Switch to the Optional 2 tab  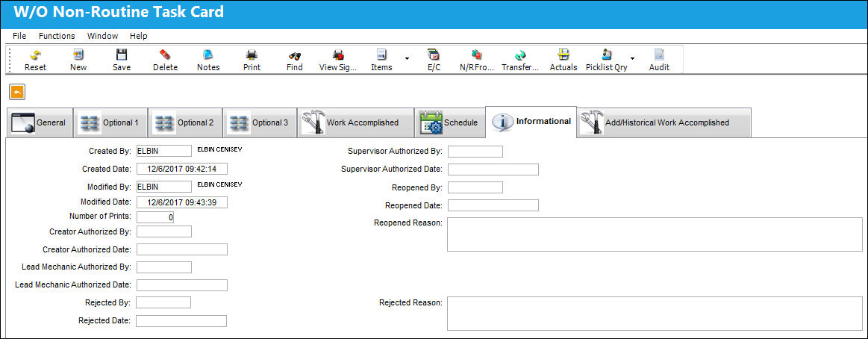185,122
